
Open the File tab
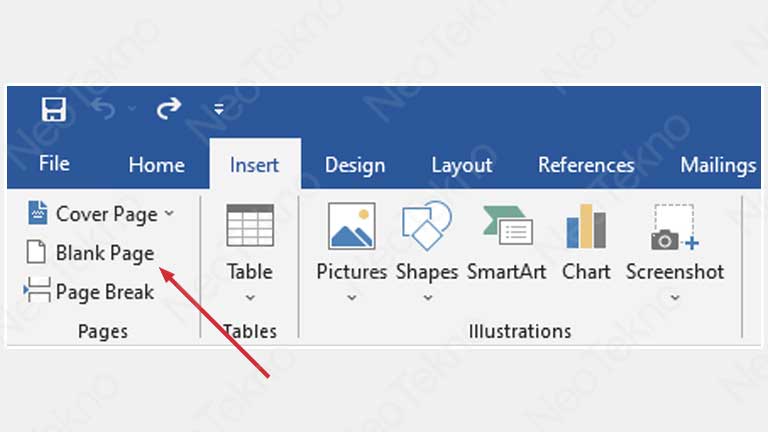click(x=53, y=165)
